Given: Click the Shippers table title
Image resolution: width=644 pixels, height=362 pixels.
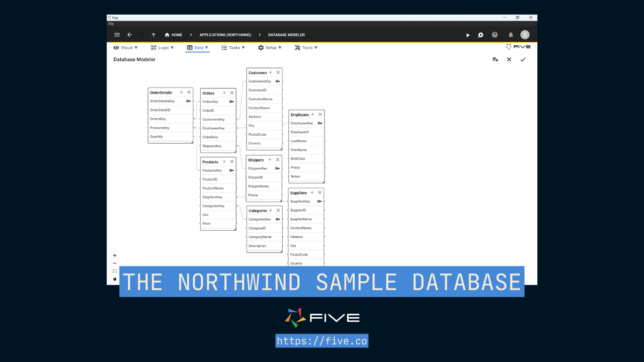Looking at the screenshot, I should 256,160.
